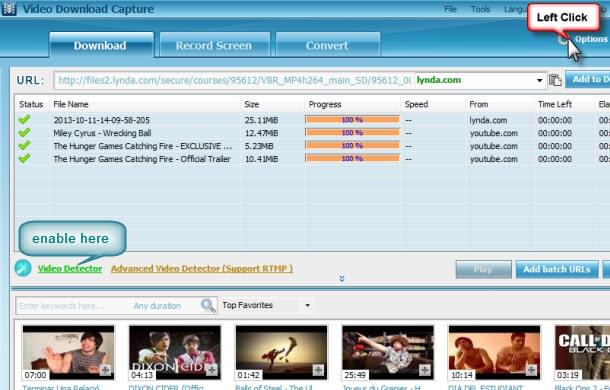Click the status checkmark for 2013-10-11 file row

(x=24, y=119)
